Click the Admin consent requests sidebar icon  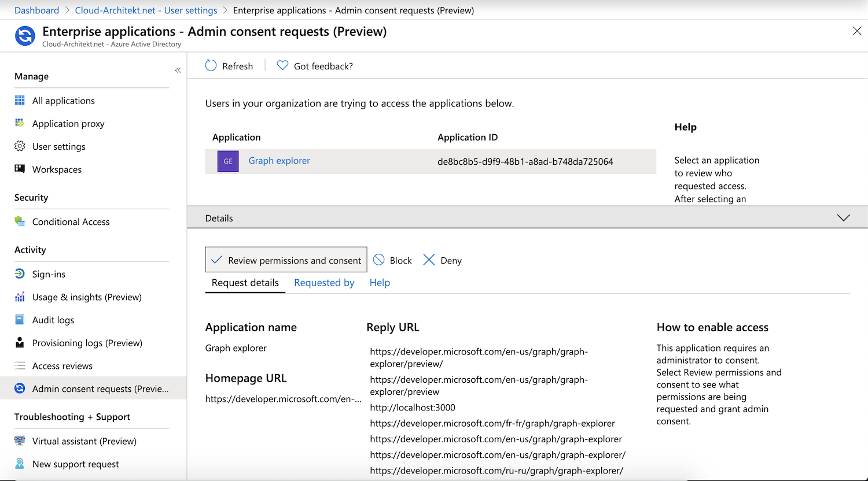coord(20,388)
